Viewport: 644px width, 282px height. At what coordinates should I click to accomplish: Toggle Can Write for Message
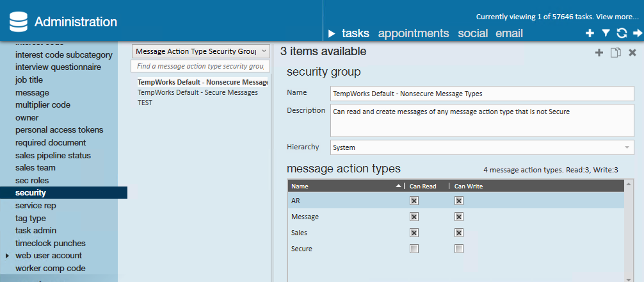coord(459,217)
